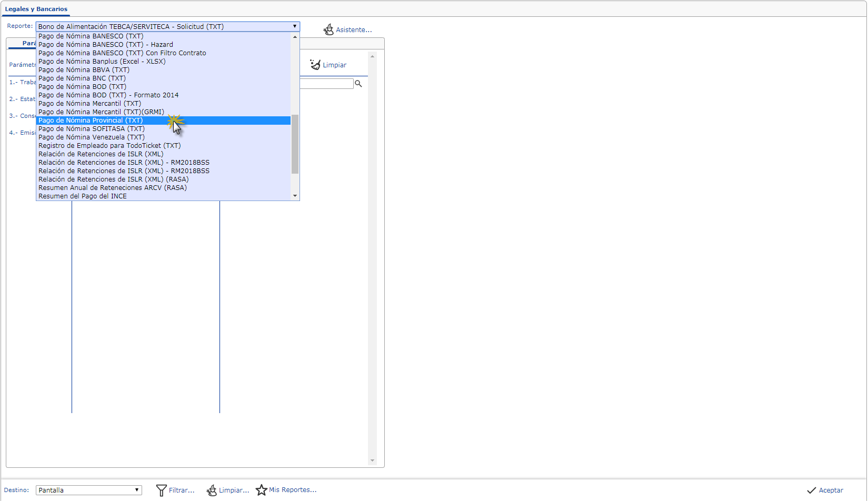Select Pago de Nómina BOD (TXT) - Formato 2014

click(x=163, y=95)
